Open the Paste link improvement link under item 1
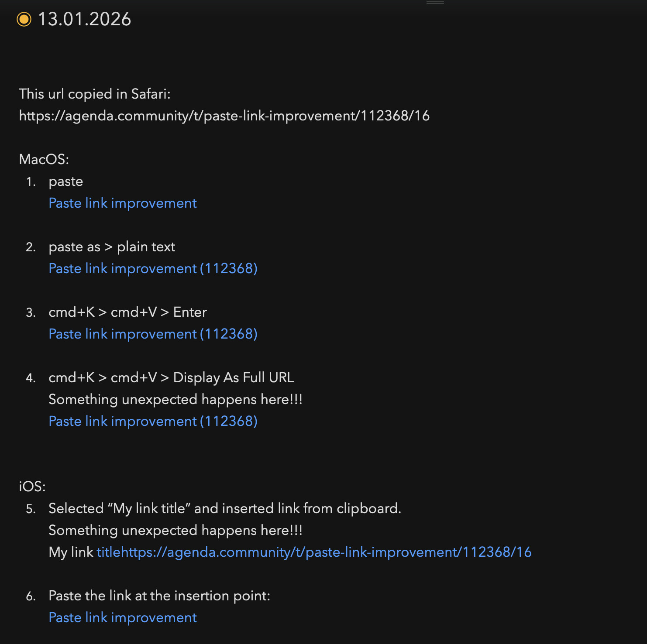 click(x=123, y=203)
